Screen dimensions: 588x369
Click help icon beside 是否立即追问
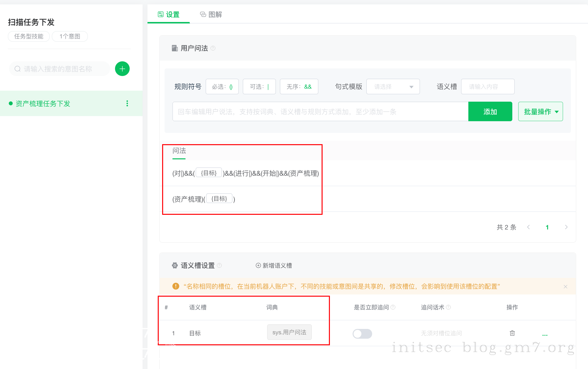point(393,307)
